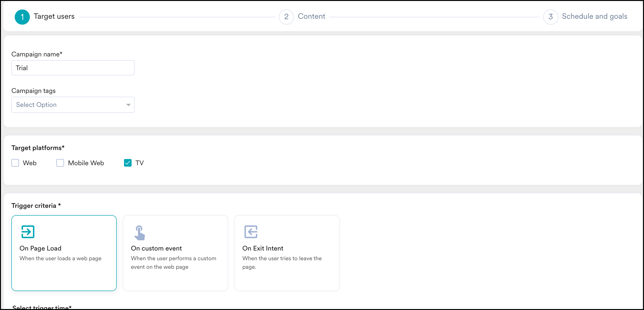Click the Campaign tags dropdown arrow
The image size is (644, 310).
point(129,105)
